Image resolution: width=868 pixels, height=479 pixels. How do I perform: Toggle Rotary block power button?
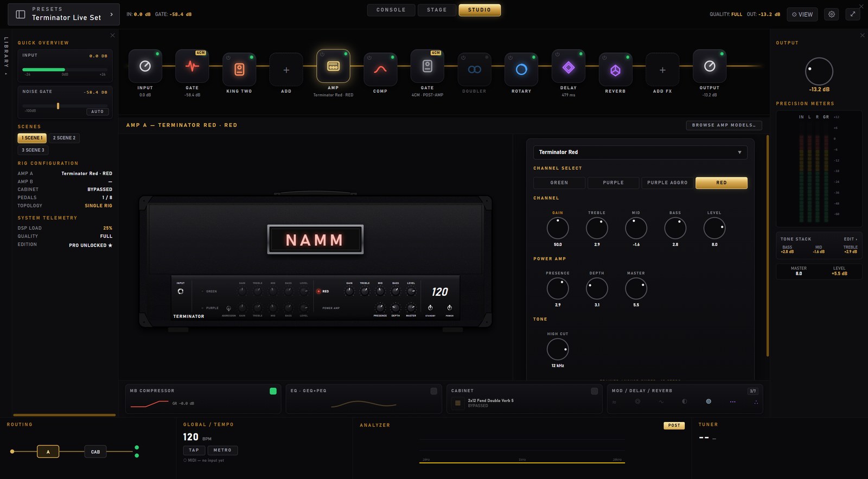point(510,58)
